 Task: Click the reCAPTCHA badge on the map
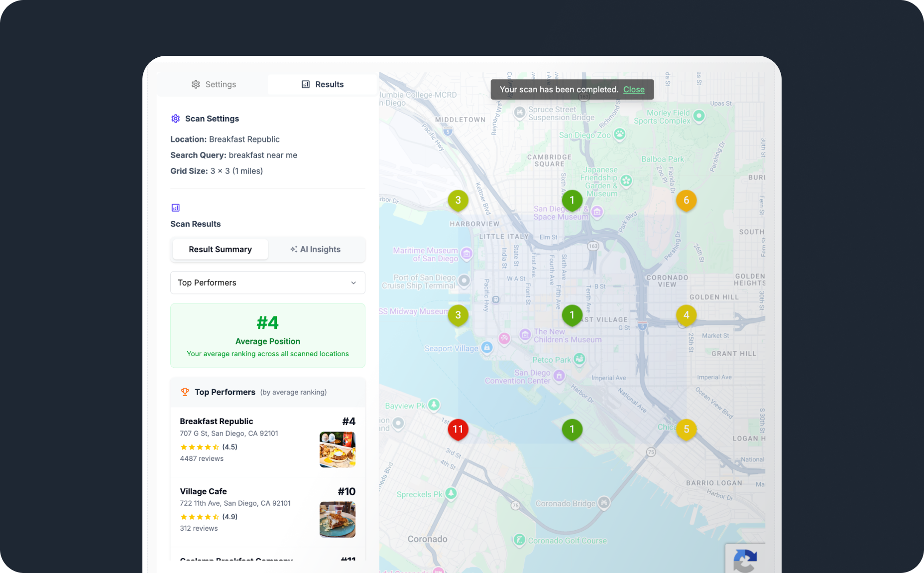coord(745,558)
